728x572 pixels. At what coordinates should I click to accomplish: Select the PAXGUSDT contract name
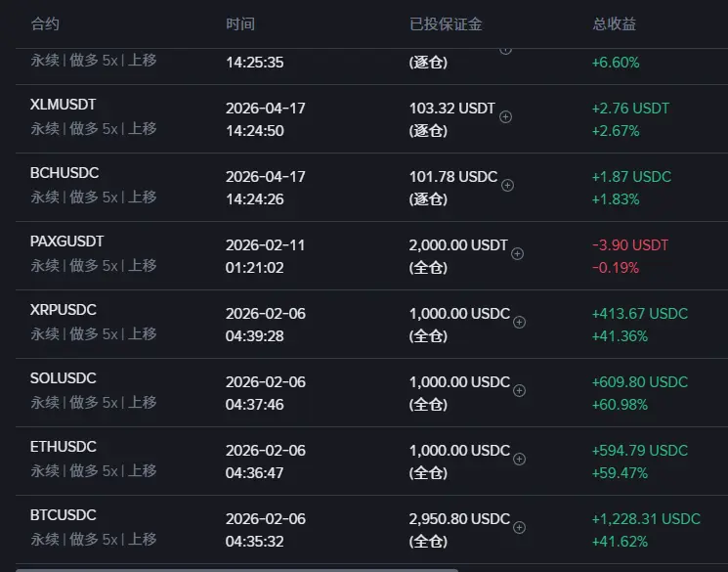point(66,242)
